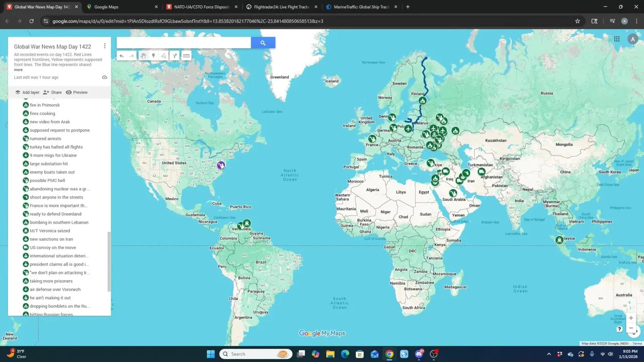The width and height of the screenshot is (644, 362).
Task: Click the layer list scrollbar thumb
Action: (x=109, y=261)
